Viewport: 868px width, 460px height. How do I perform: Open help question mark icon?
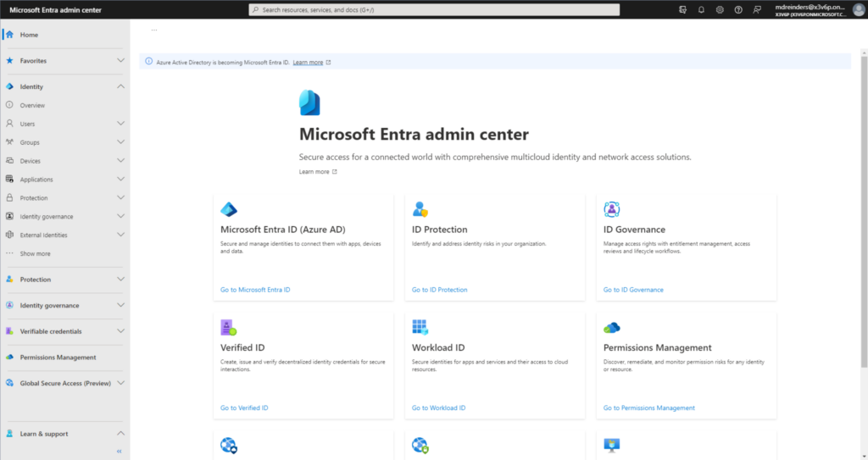coord(738,9)
